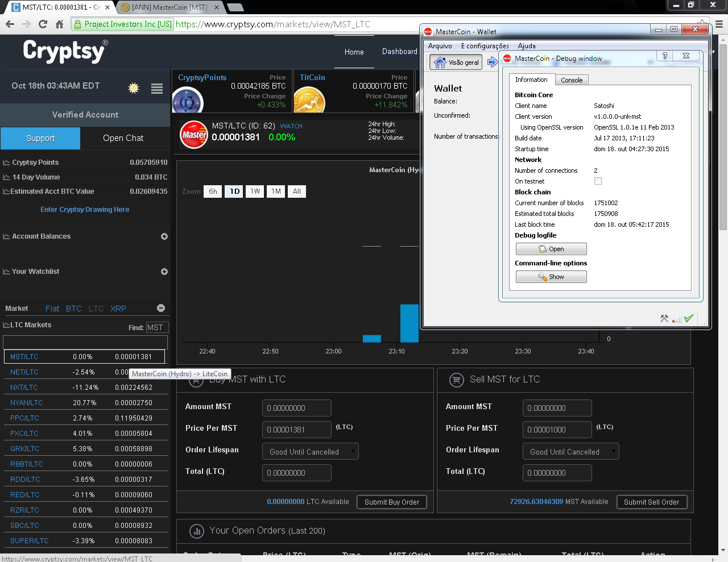Click the Open Chat button
Image resolution: width=728 pixels, height=562 pixels.
[x=123, y=138]
